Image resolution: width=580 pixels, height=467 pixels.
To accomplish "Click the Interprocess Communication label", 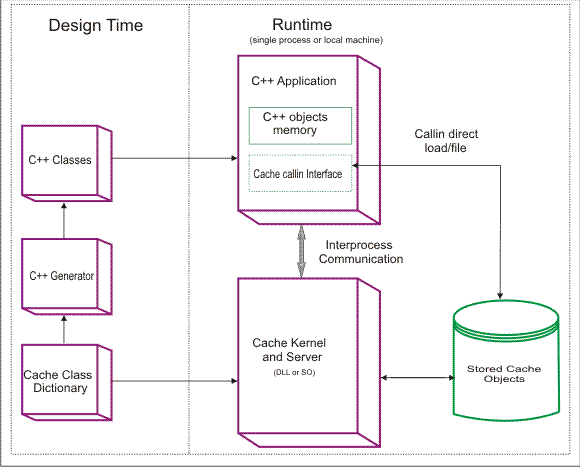I will tap(361, 252).
